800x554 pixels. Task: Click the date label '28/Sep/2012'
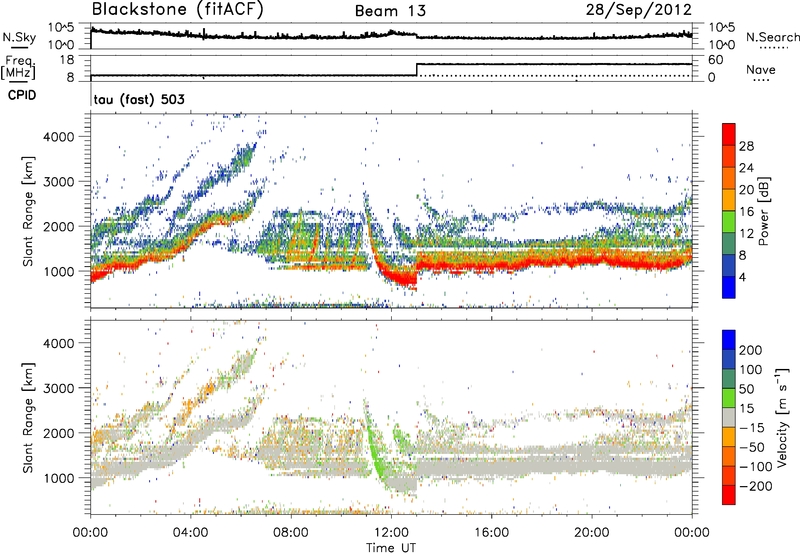pos(638,10)
